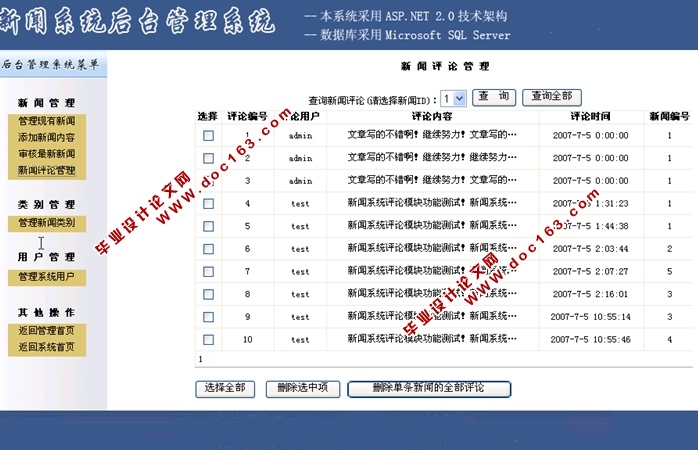The width and height of the screenshot is (698, 450).
Task: Open the news ID dropdown
Action: (453, 98)
